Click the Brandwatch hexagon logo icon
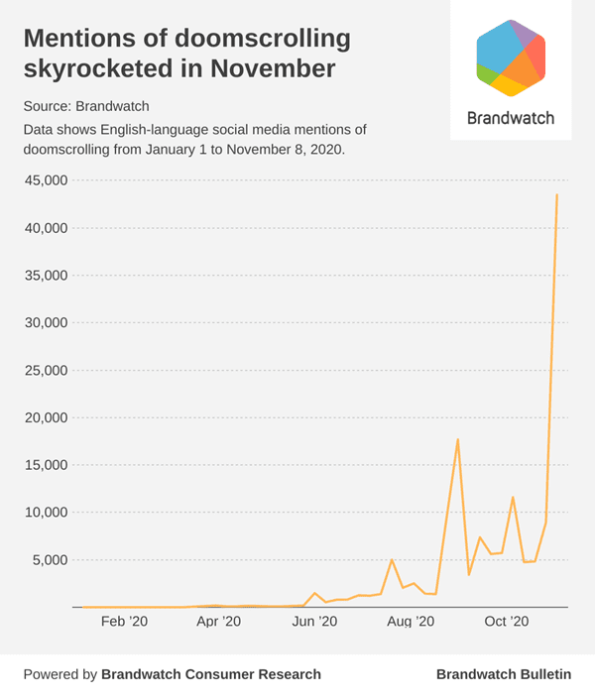 pos(510,58)
